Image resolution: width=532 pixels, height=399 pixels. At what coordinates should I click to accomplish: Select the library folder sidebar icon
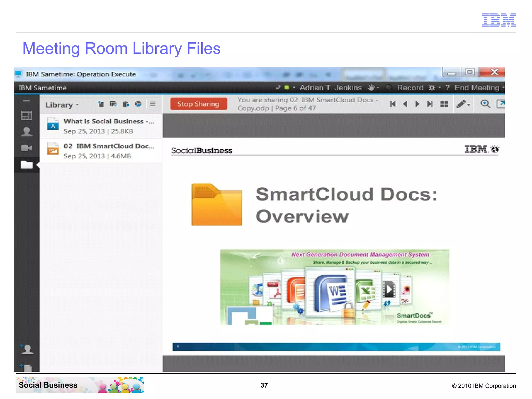click(26, 165)
